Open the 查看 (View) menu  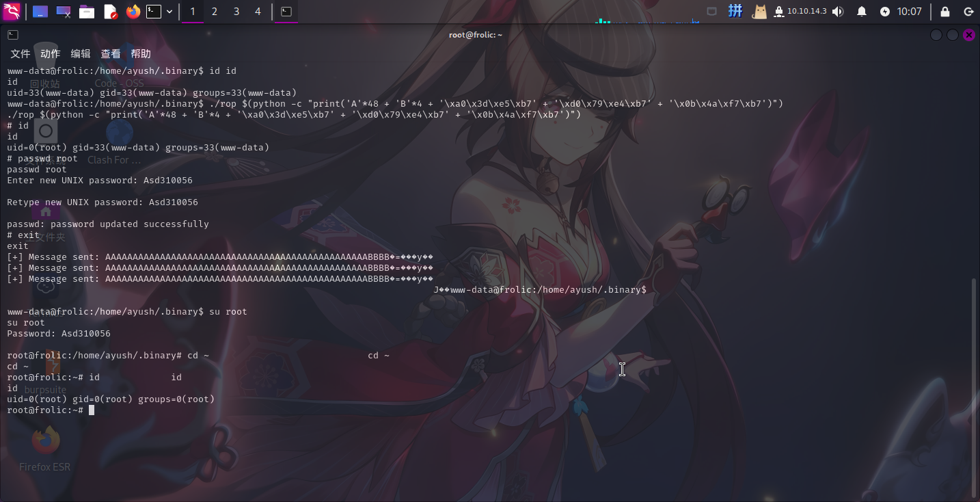pos(111,54)
